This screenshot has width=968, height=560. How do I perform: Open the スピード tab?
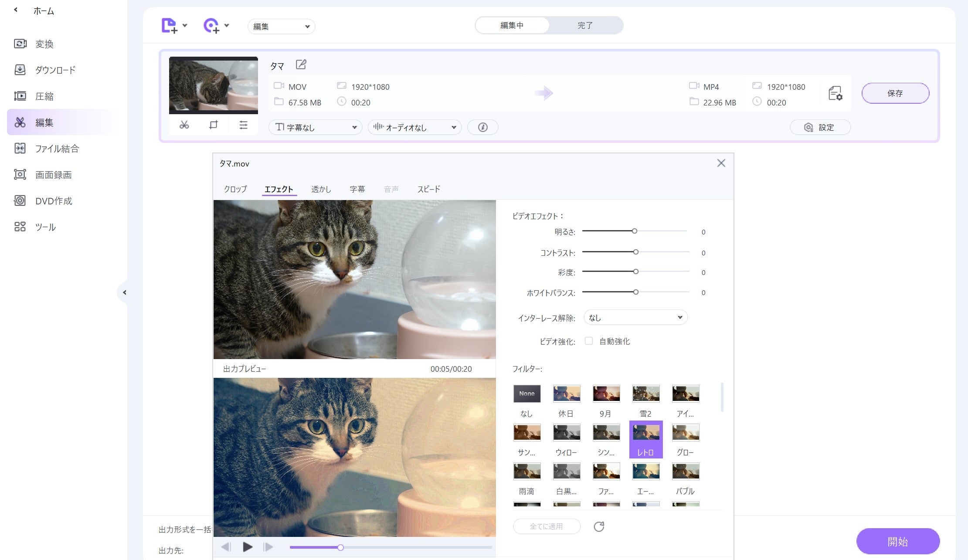(x=428, y=189)
